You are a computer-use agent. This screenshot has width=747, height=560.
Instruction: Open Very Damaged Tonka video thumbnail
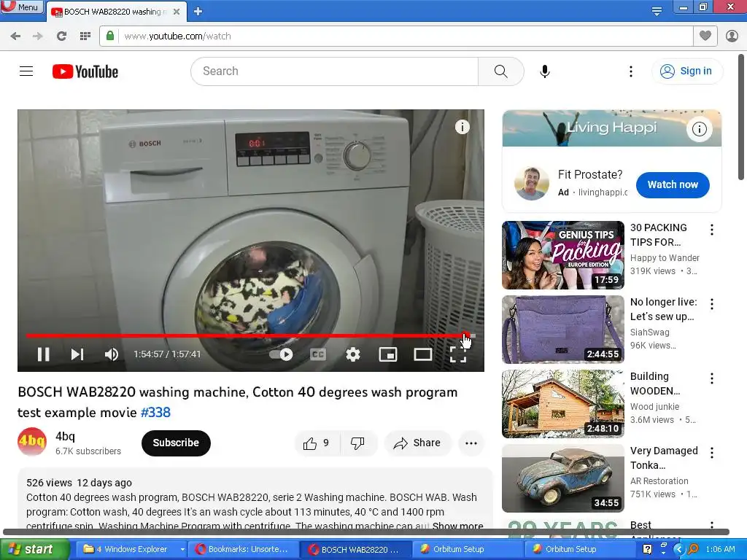point(563,478)
